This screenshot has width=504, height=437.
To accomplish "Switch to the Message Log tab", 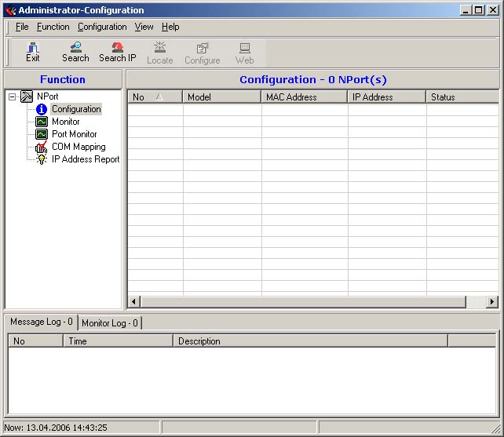I will point(42,322).
